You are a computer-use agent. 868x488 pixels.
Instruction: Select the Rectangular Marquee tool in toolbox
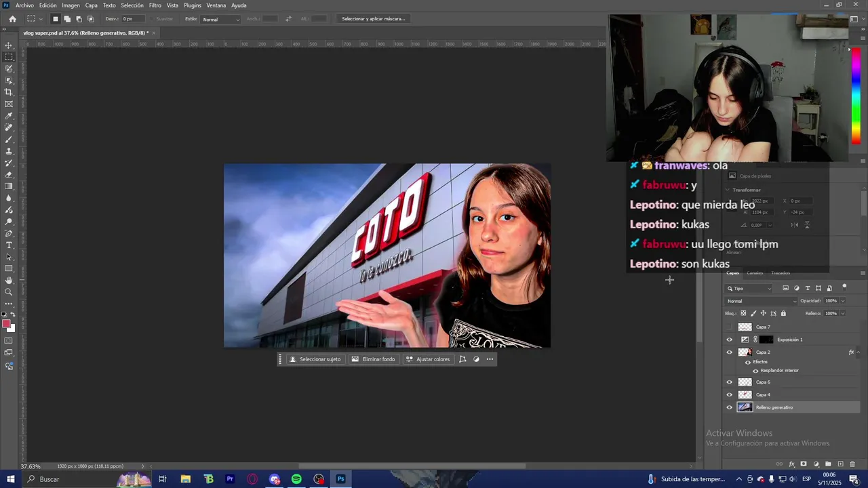click(x=9, y=57)
